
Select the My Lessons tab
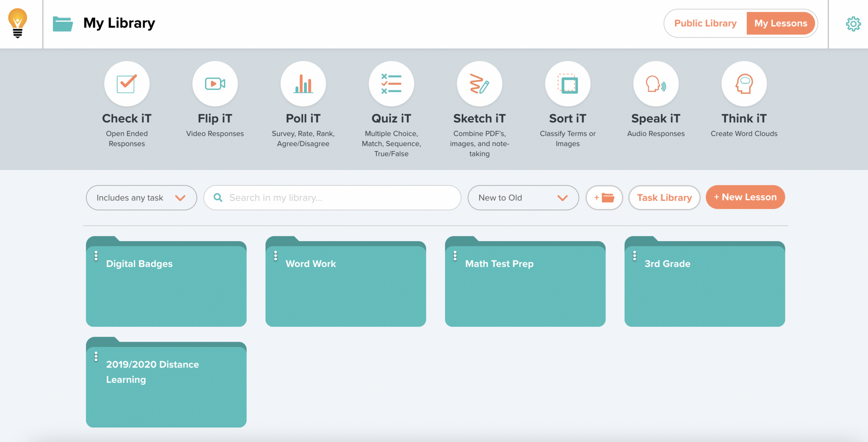780,23
